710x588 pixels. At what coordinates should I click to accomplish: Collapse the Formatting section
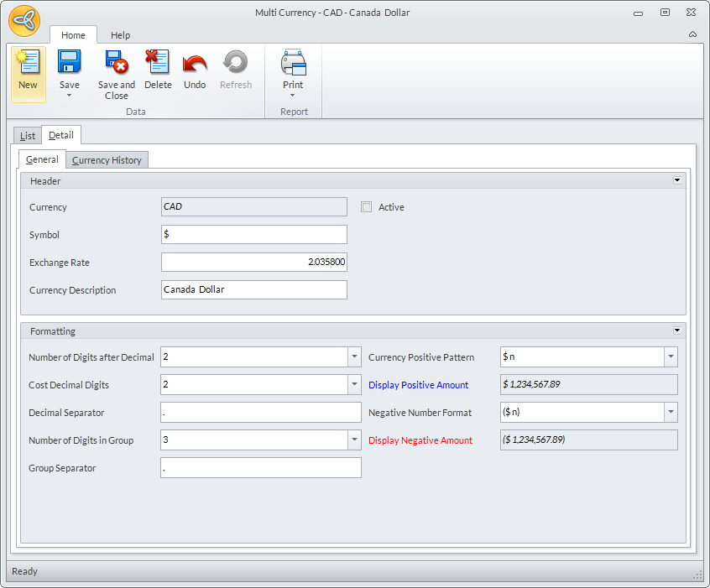[676, 331]
